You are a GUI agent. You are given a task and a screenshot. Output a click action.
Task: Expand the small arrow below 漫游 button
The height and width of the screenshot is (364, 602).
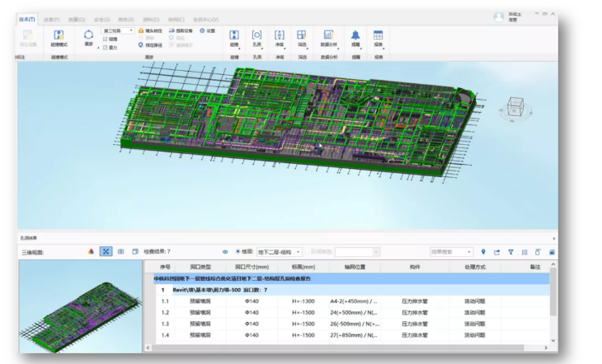pos(98,48)
